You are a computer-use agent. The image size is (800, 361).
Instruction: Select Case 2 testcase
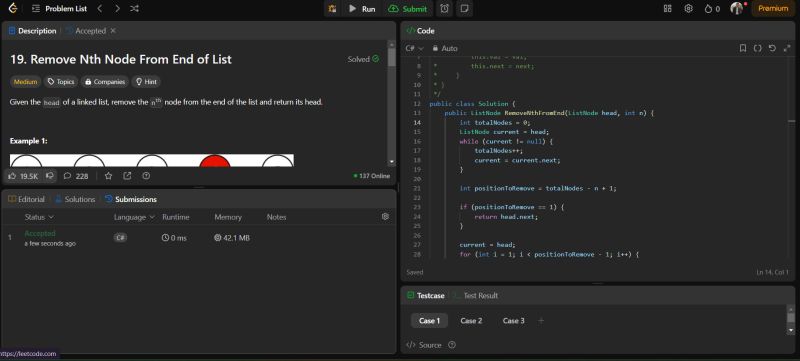tap(471, 321)
